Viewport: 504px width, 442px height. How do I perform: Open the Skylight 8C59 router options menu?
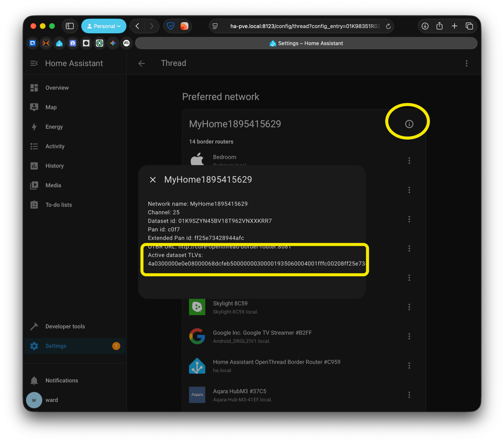pyautogui.click(x=409, y=307)
